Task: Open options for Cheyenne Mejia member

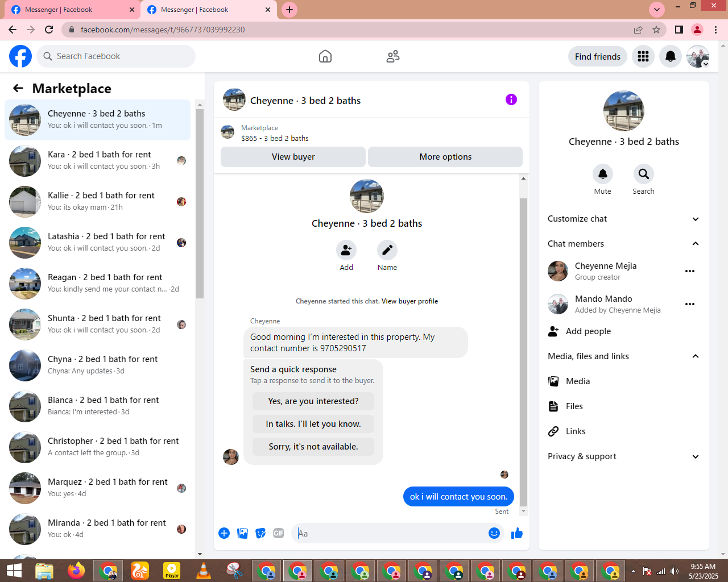Action: click(690, 271)
